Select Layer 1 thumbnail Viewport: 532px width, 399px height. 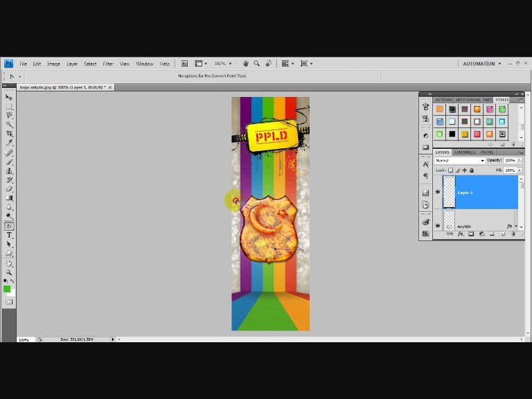click(x=449, y=192)
